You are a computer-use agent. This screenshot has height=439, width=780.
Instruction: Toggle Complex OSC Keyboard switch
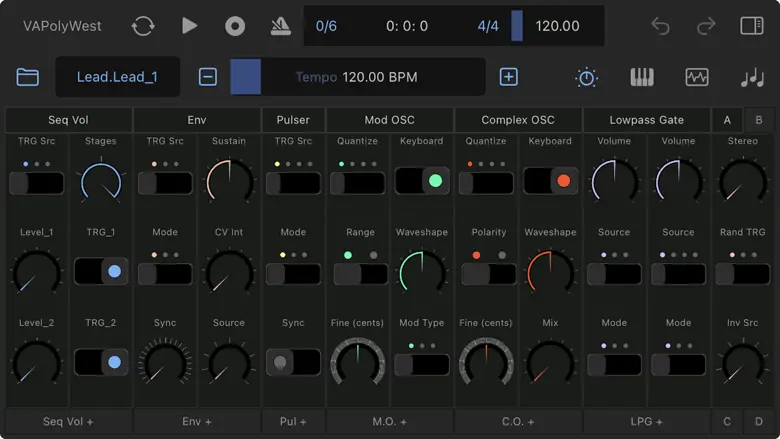(x=550, y=181)
